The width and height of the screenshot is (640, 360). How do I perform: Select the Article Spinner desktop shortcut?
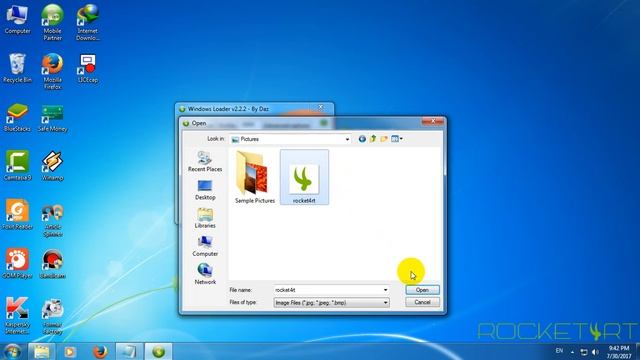[53, 221]
